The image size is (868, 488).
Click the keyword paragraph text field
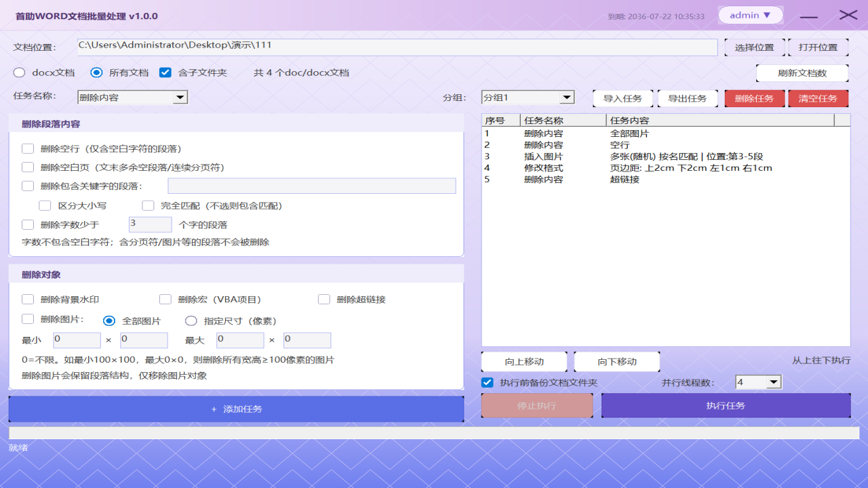point(312,186)
